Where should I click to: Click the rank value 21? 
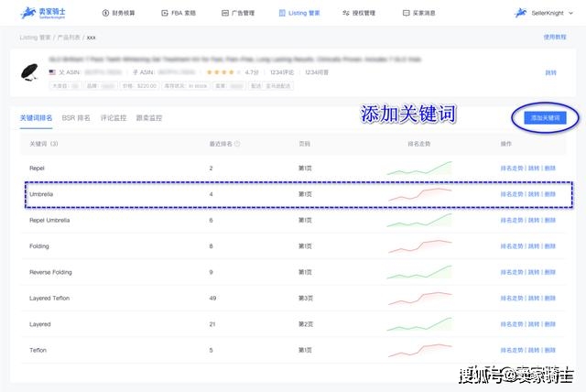click(212, 324)
